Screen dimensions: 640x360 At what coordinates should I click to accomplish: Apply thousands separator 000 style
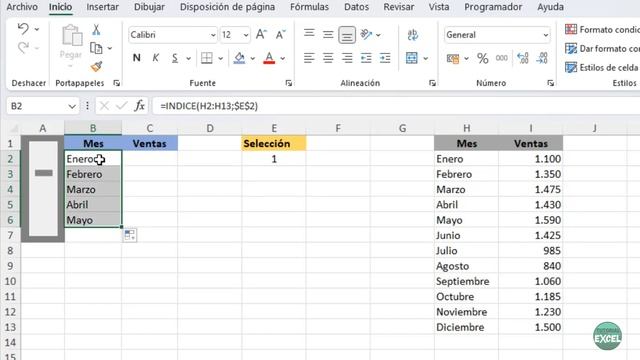coord(502,58)
